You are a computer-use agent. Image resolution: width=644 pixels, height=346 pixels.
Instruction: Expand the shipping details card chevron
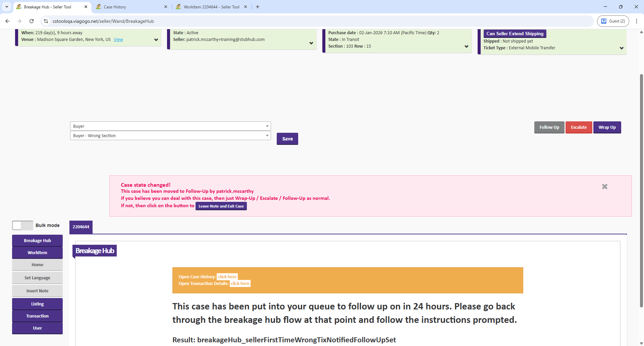tap(622, 48)
